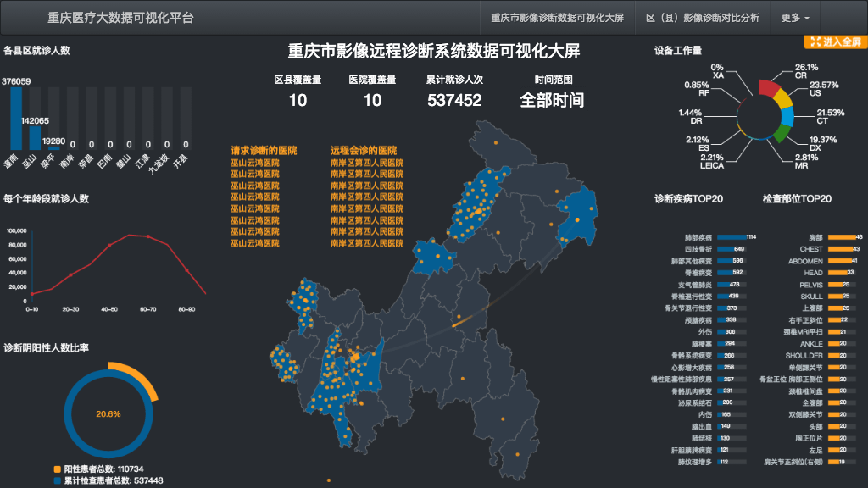Click the fullscreen expand icon on 进入全屏
Screen dimensions: 868x488
[815, 42]
